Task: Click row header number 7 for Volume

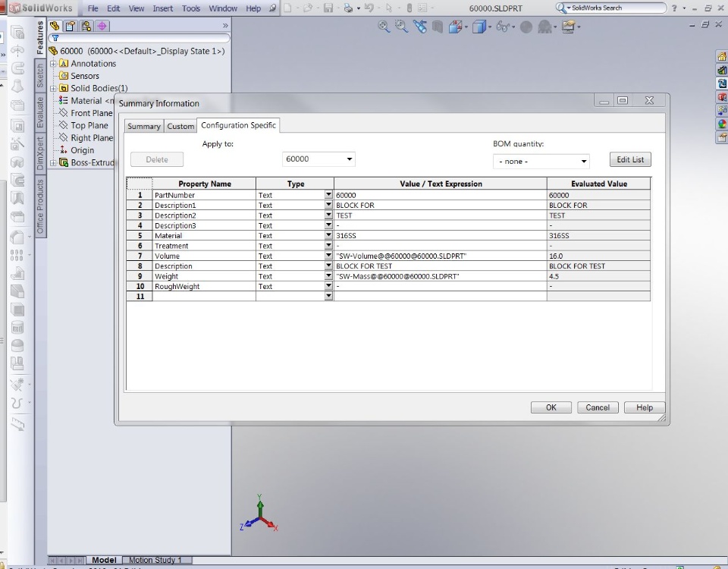Action: point(140,256)
